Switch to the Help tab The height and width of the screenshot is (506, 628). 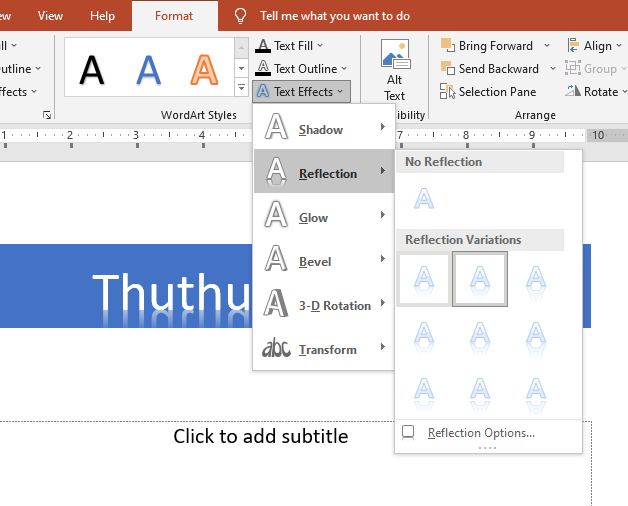[x=103, y=16]
